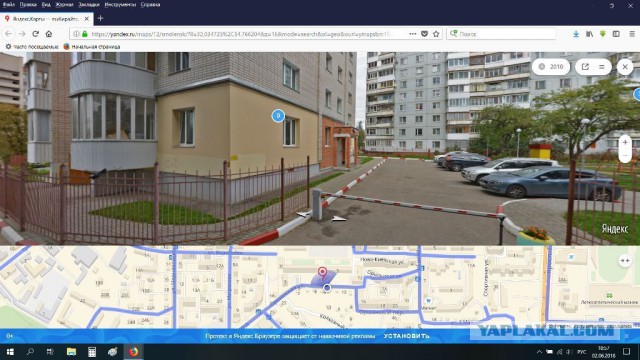Open Часто посещаемые bookmarks folder
This screenshot has height=360, width=640.
[31, 47]
